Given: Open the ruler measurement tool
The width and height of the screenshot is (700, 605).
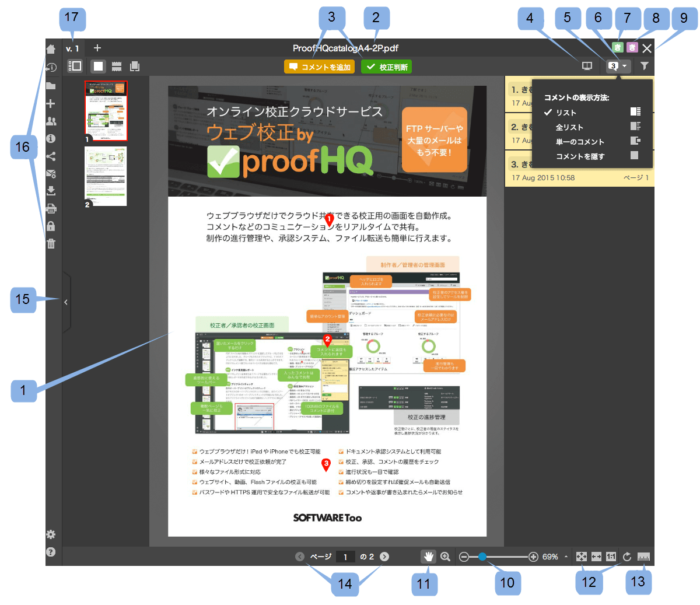Looking at the screenshot, I should click(643, 557).
